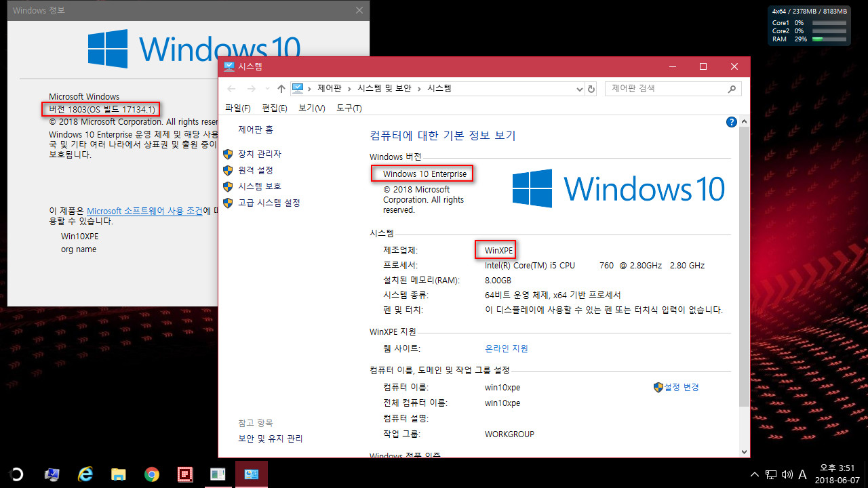Open recent locations dropdown next to Forward arrow
The height and width of the screenshot is (488, 868).
(267, 89)
